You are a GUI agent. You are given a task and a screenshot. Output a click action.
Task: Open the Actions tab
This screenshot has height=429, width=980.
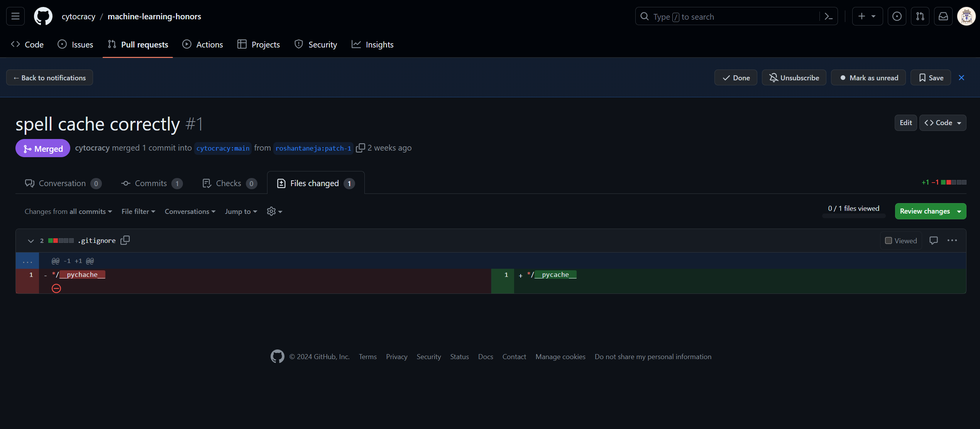(x=203, y=44)
